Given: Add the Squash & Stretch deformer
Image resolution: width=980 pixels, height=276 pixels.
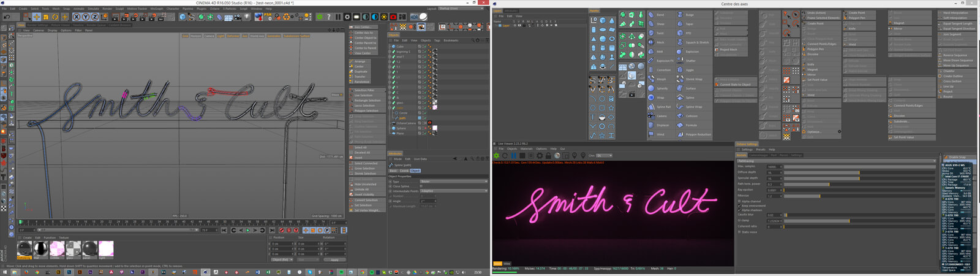Looking at the screenshot, I should tap(693, 42).
